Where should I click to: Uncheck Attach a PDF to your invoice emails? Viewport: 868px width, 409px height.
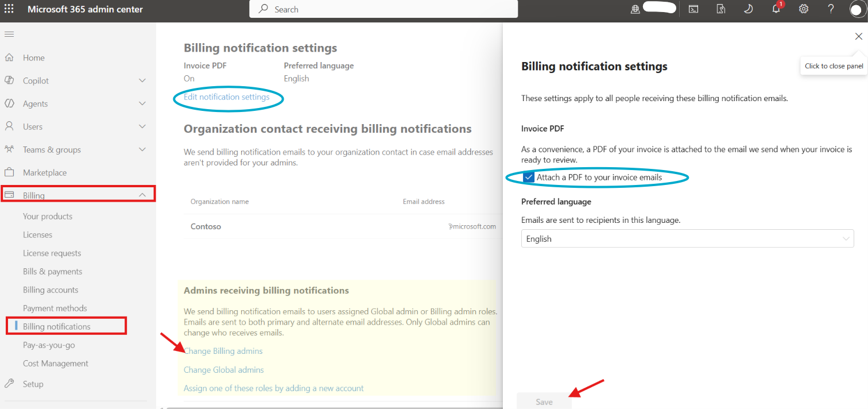click(529, 178)
